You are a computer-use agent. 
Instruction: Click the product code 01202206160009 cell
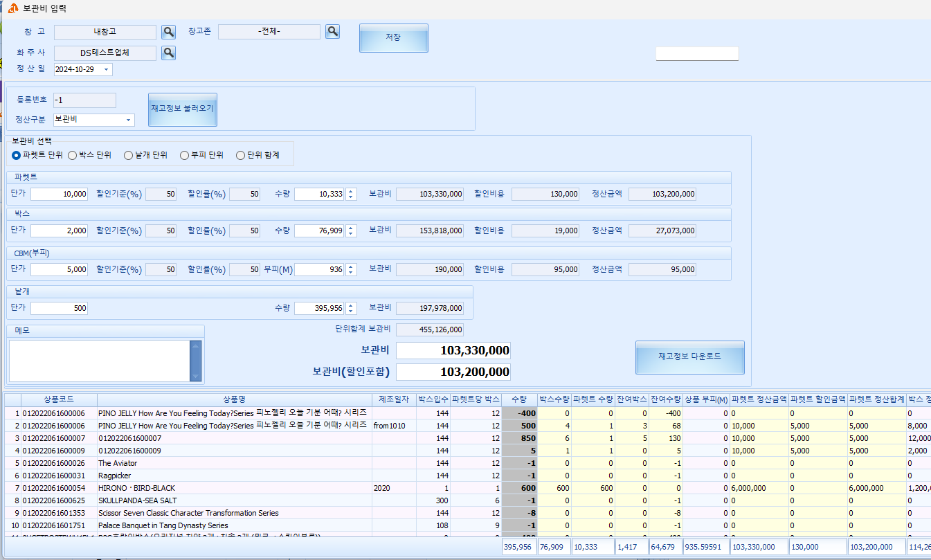(59, 451)
